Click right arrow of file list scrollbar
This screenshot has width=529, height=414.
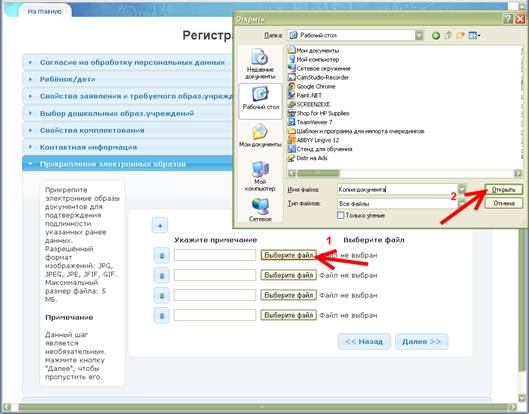[518, 173]
